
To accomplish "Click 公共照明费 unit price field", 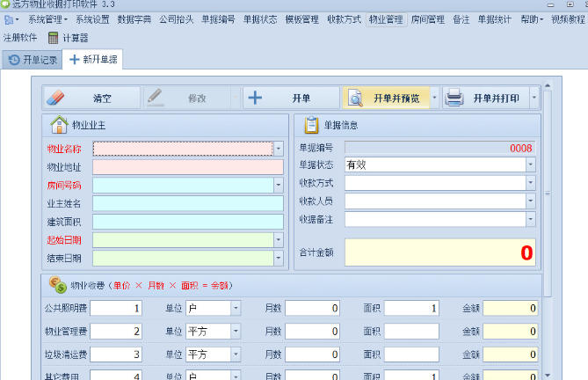I will point(116,309).
